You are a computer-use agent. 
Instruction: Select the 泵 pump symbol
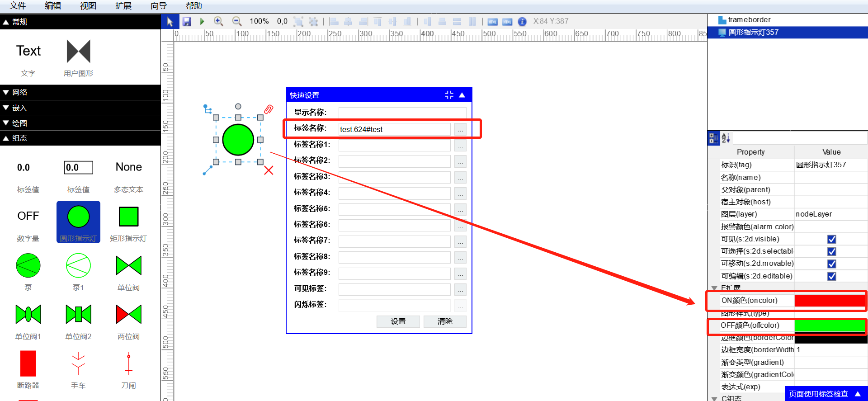click(28, 265)
